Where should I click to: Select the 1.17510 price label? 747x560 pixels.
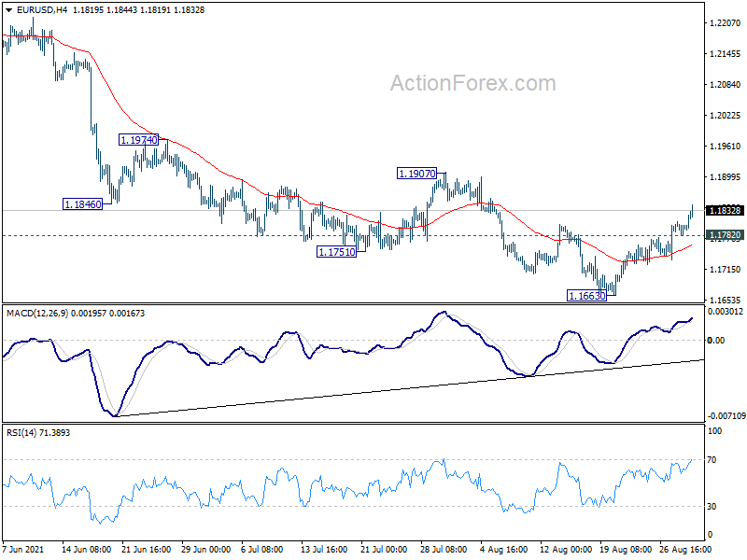click(x=337, y=252)
